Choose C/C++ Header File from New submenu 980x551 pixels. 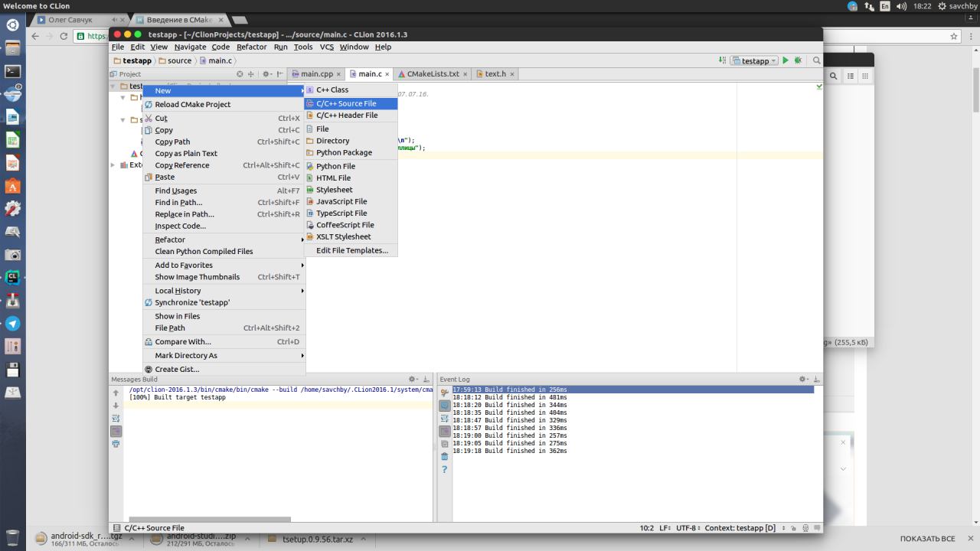point(346,116)
